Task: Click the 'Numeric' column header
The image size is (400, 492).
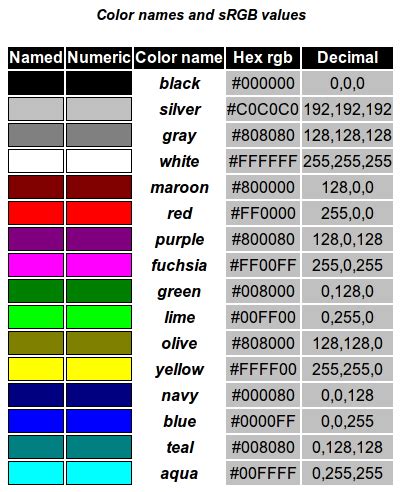Action: click(x=99, y=58)
